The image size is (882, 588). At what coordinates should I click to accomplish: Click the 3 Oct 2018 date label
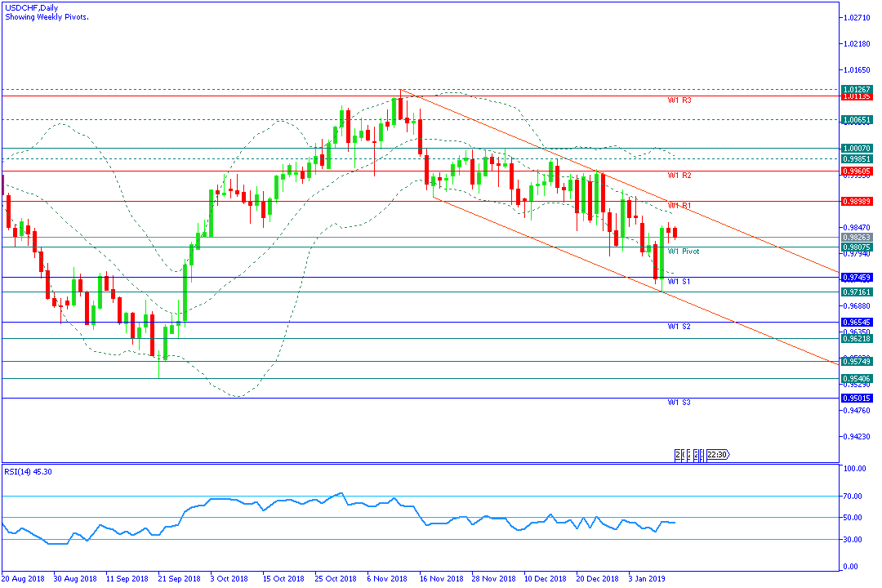(x=229, y=578)
